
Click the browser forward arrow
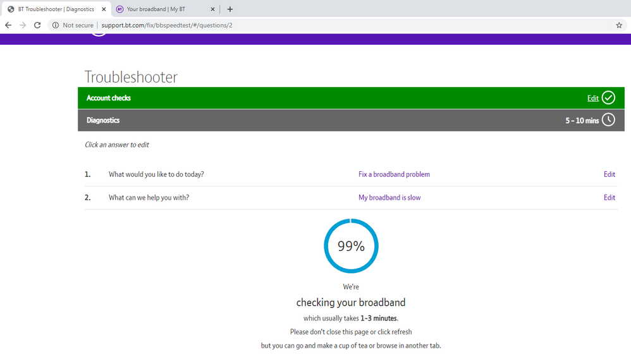coord(23,25)
